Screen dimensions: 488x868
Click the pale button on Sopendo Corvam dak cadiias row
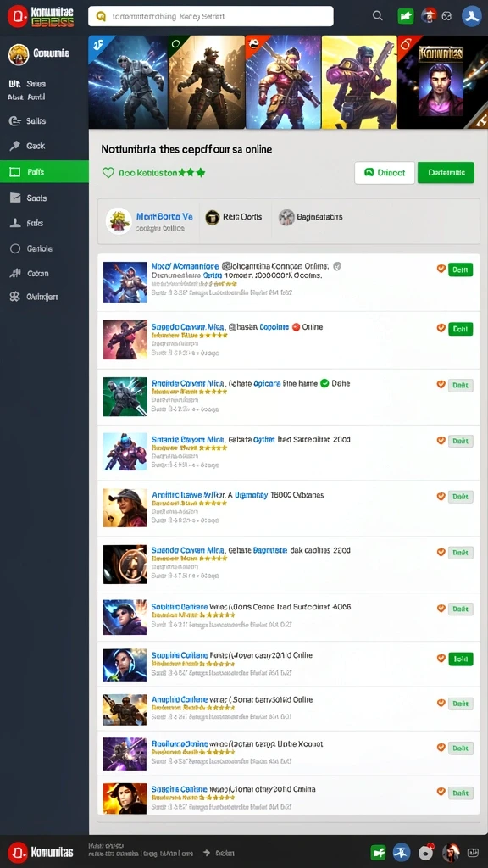pos(460,552)
